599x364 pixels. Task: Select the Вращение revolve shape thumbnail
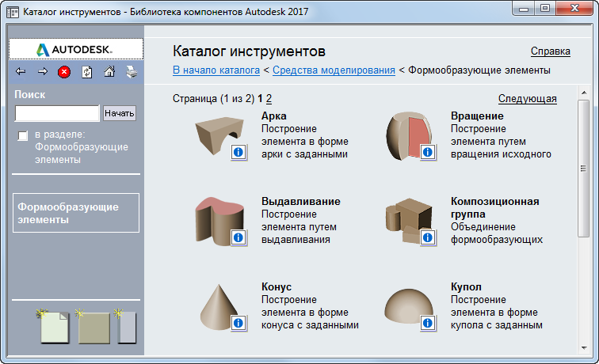407,135
